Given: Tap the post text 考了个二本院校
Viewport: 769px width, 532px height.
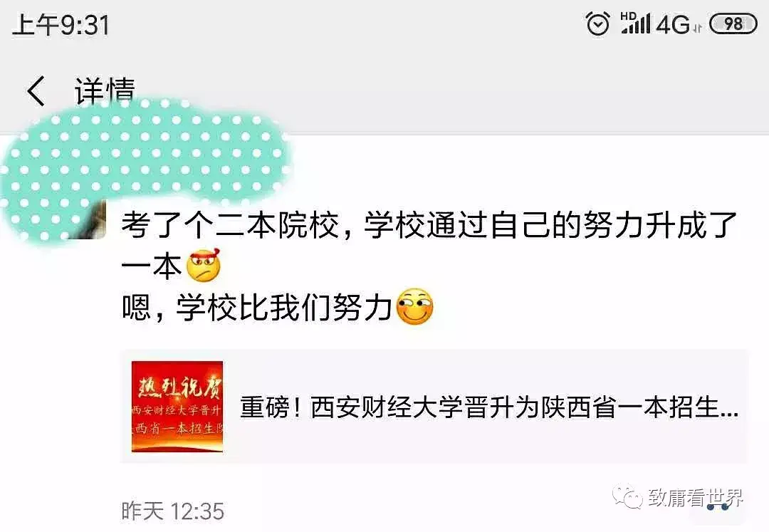Looking at the screenshot, I should (x=230, y=225).
